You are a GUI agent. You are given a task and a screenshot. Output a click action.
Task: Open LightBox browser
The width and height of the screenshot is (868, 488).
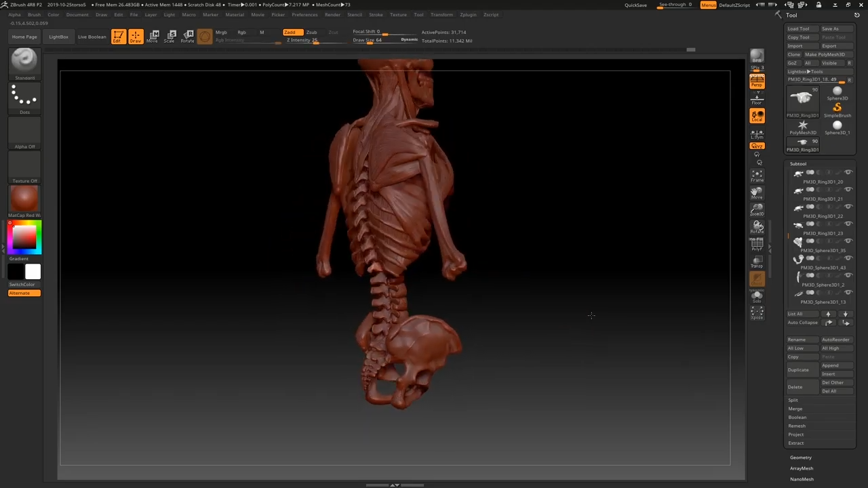pyautogui.click(x=58, y=37)
